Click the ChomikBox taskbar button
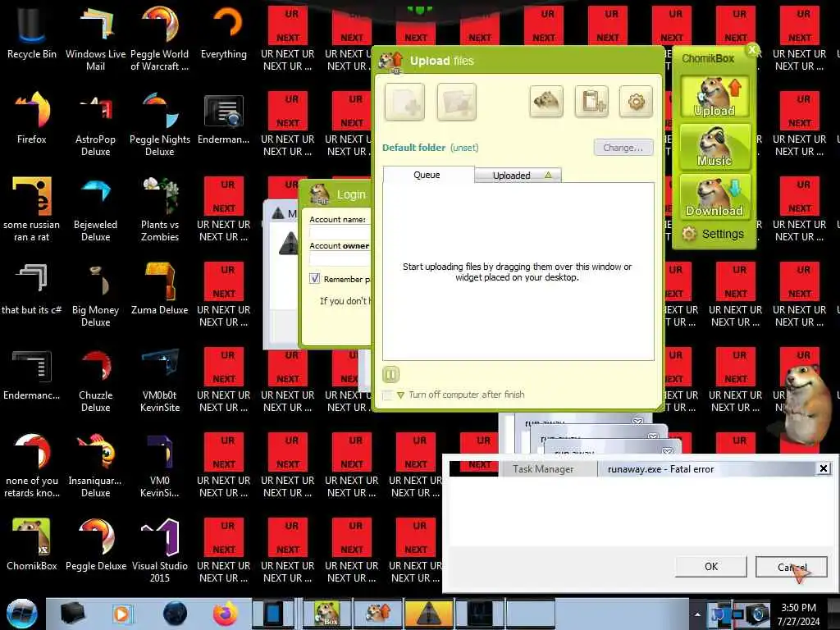Image resolution: width=840 pixels, height=630 pixels. pos(326,614)
